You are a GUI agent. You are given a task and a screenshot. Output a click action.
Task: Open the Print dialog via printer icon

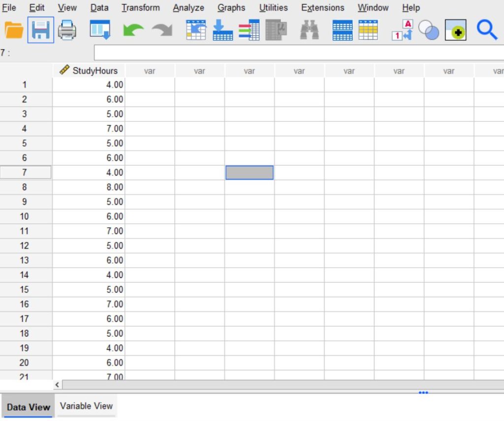pyautogui.click(x=67, y=30)
